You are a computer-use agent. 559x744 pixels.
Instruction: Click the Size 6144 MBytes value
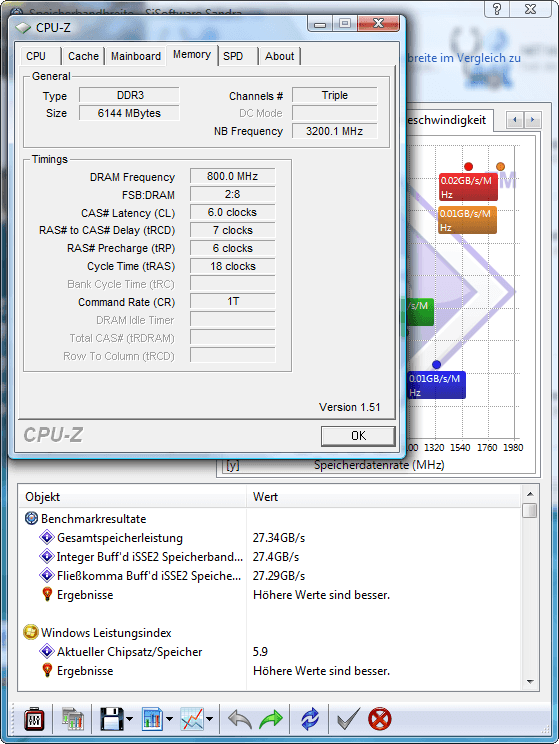point(129,113)
